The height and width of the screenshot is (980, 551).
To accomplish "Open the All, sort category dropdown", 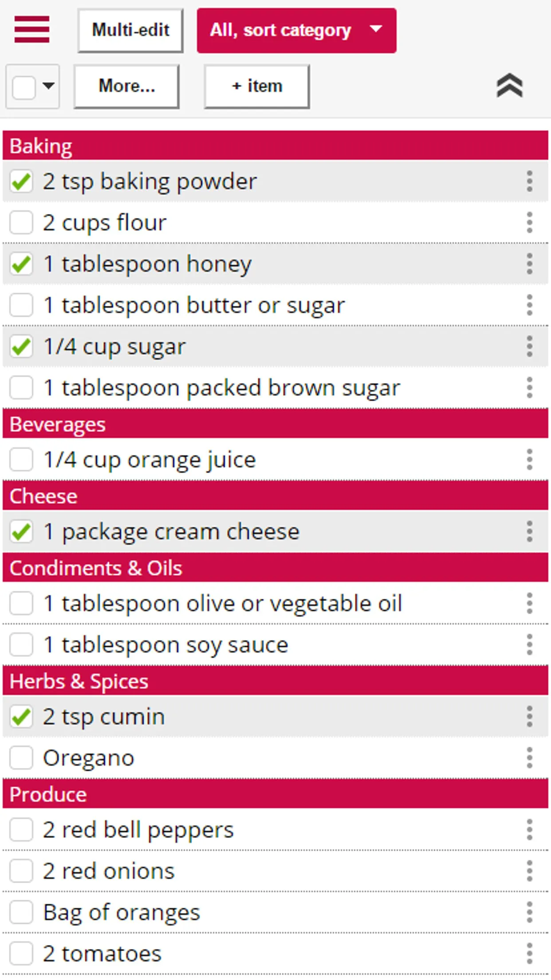I will pyautogui.click(x=296, y=30).
